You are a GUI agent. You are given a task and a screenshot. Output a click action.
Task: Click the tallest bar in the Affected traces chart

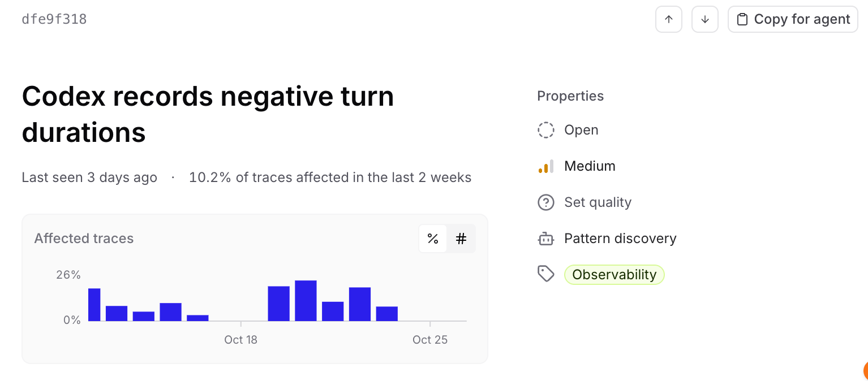coord(306,301)
